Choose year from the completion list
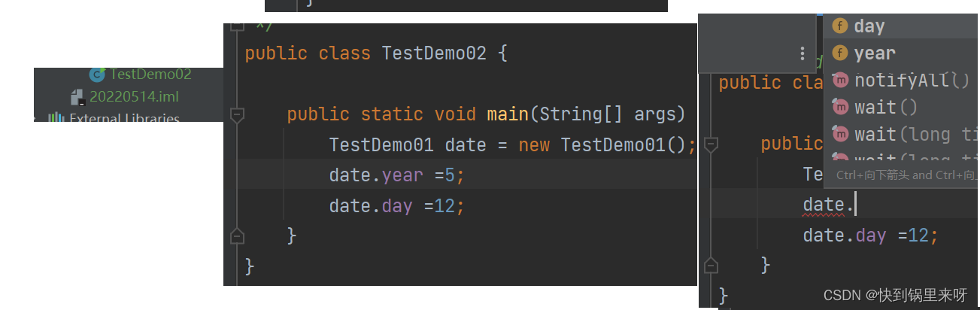This screenshot has width=980, height=310. pos(875,53)
